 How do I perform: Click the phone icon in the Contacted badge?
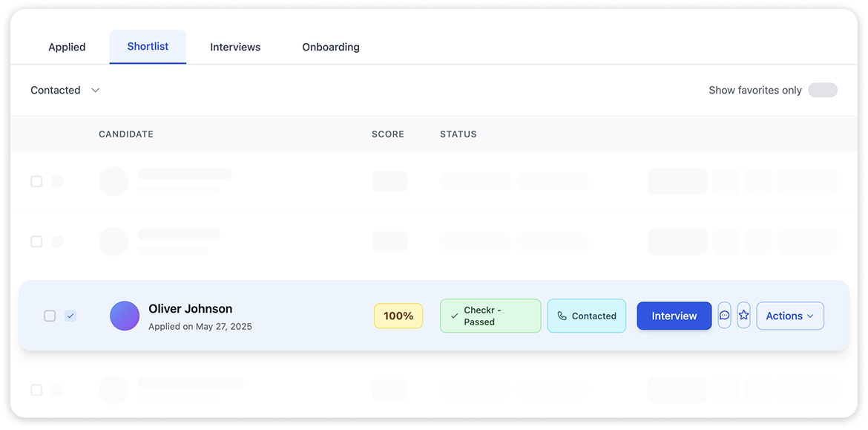pos(562,316)
